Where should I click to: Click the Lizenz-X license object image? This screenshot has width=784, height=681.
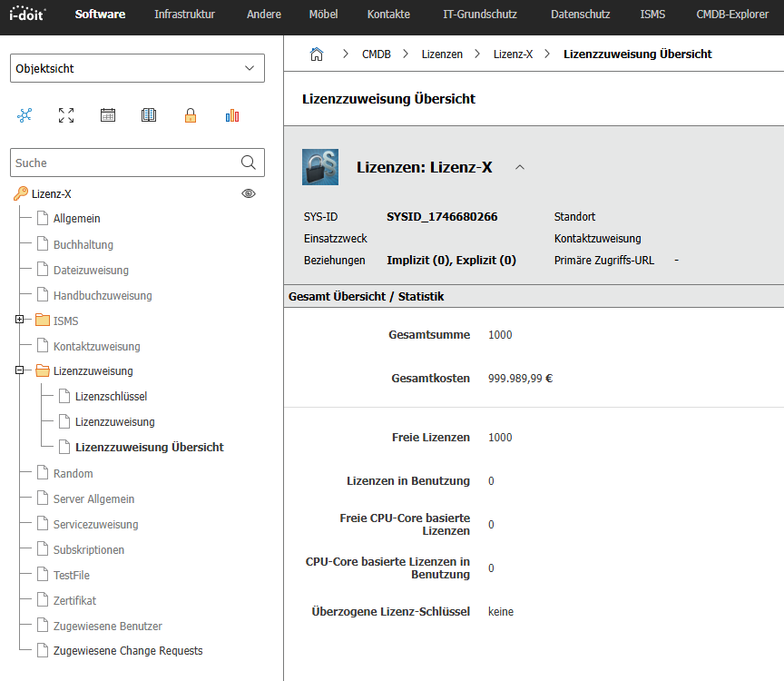pyautogui.click(x=320, y=167)
